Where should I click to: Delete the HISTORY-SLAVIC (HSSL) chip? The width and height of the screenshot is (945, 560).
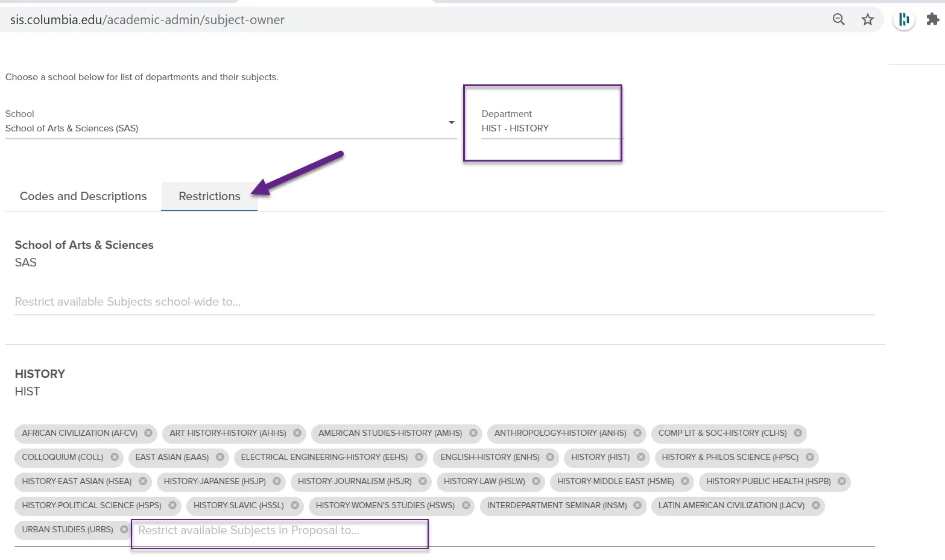pos(295,505)
